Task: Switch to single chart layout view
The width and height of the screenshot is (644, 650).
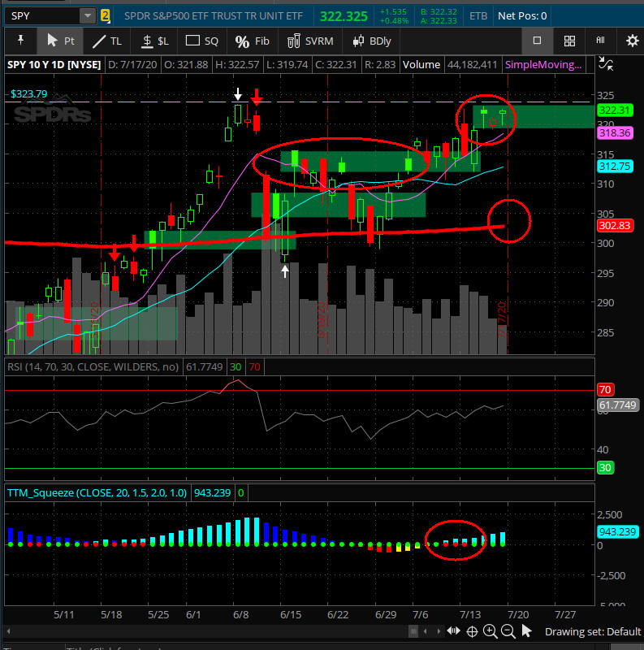Action: coord(538,41)
